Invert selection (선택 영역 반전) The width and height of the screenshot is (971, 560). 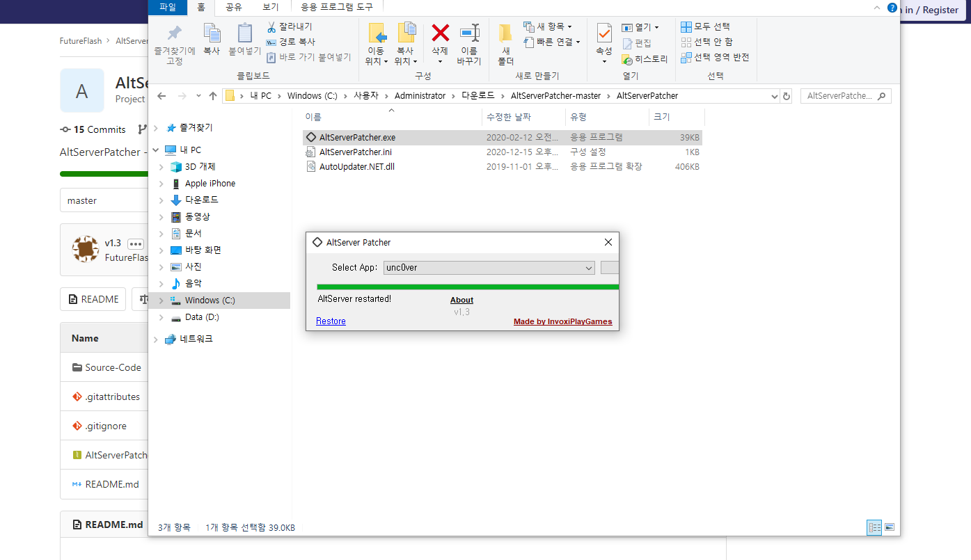pyautogui.click(x=715, y=57)
